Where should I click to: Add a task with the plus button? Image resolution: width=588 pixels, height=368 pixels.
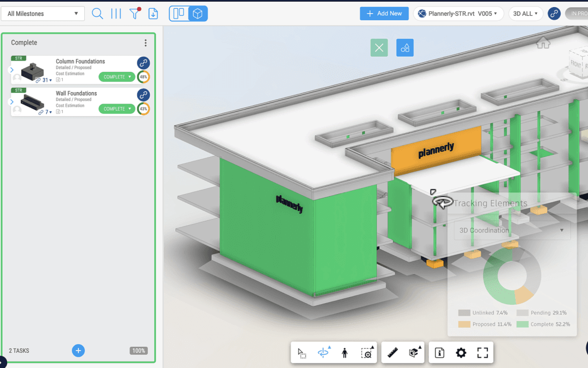click(x=78, y=351)
